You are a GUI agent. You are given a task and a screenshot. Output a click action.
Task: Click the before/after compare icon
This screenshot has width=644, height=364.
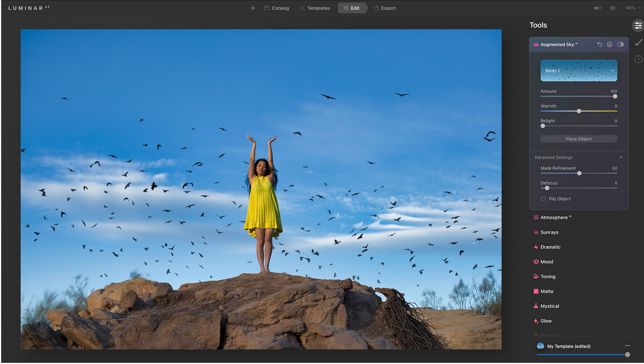[598, 8]
